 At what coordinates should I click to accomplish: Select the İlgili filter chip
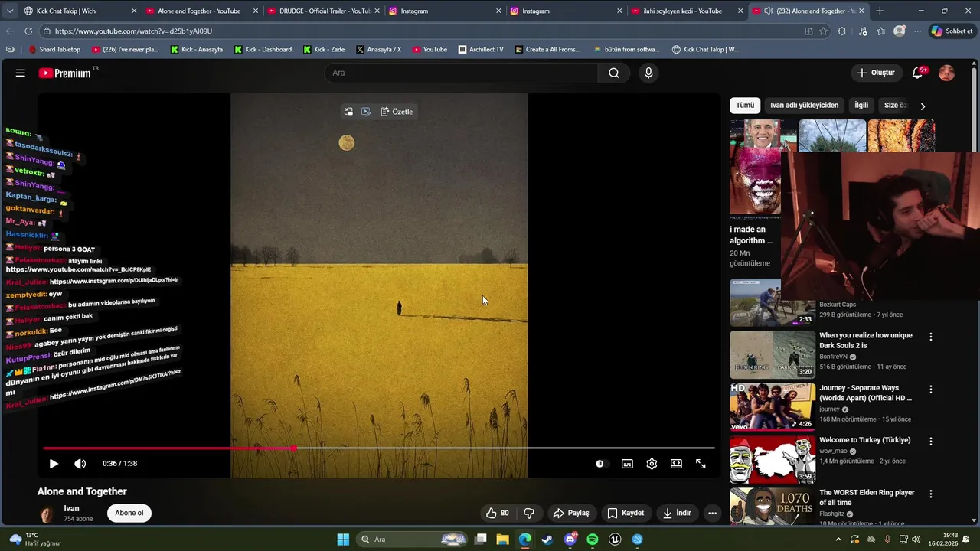click(861, 106)
